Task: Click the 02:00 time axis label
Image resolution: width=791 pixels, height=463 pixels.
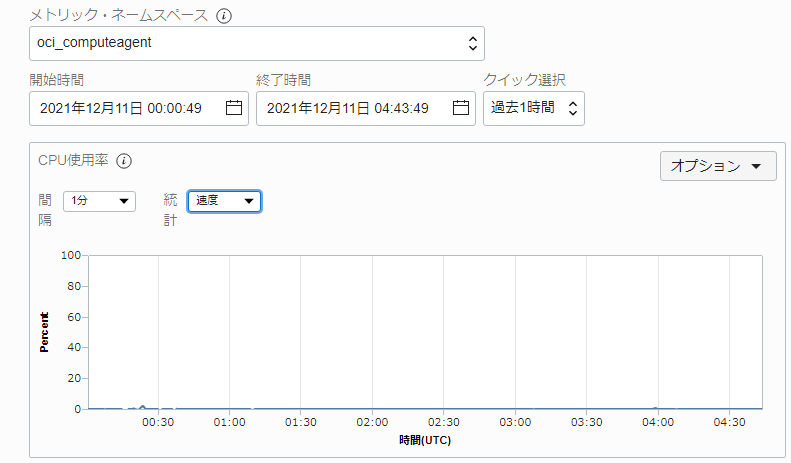Action: 372,422
